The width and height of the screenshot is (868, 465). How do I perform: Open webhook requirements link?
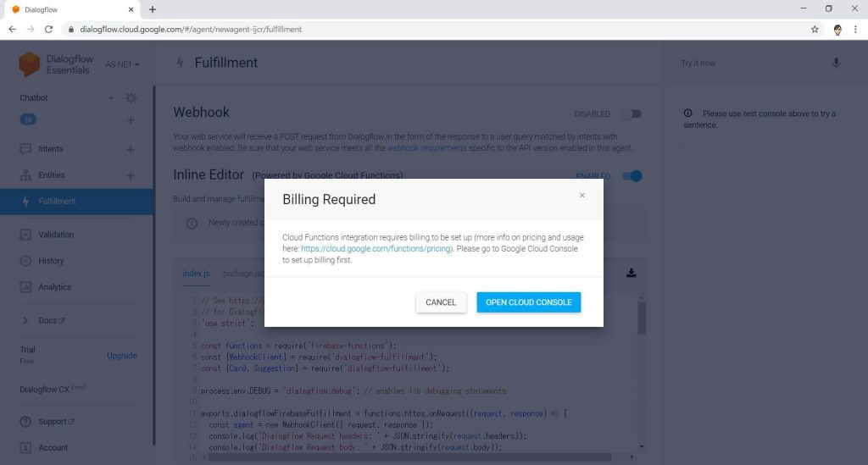point(426,148)
